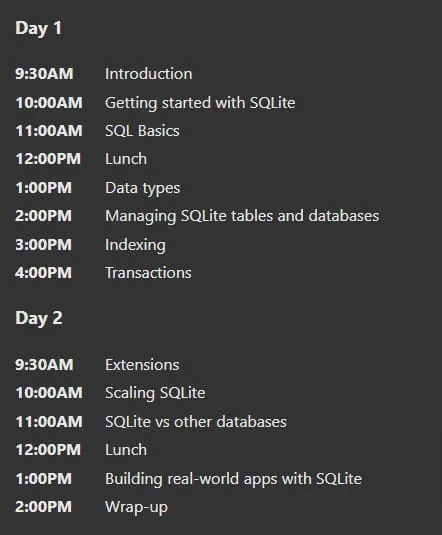Select Managing SQLite tables and databases

pos(242,216)
